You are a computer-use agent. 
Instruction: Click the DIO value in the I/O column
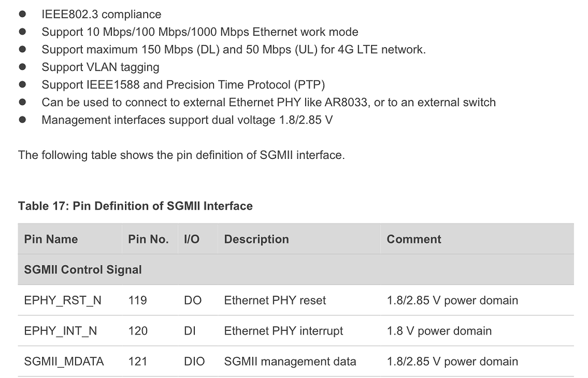[x=194, y=362]
